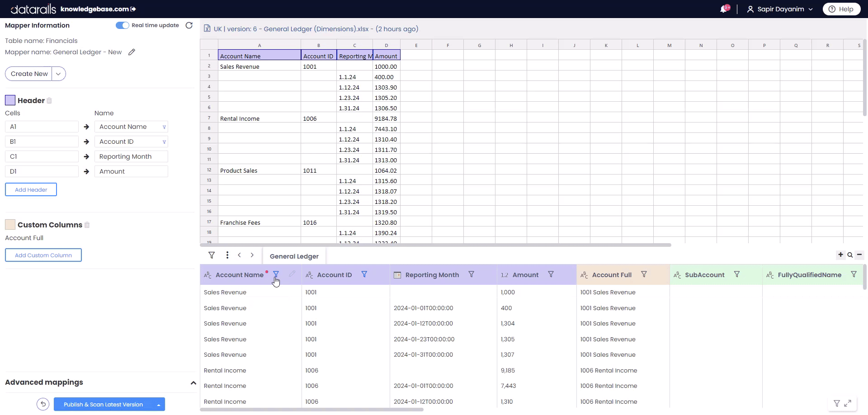
Task: Edit the mapper name with the pencil icon
Action: [132, 52]
